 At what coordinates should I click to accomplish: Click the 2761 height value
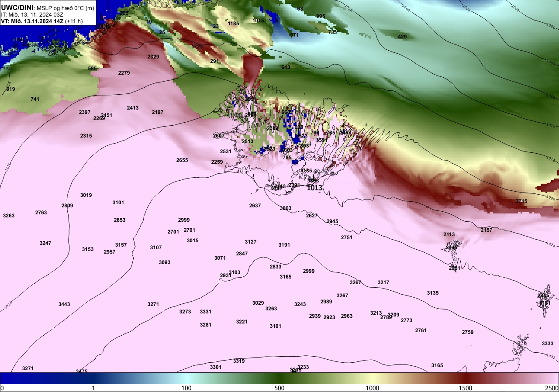421,330
